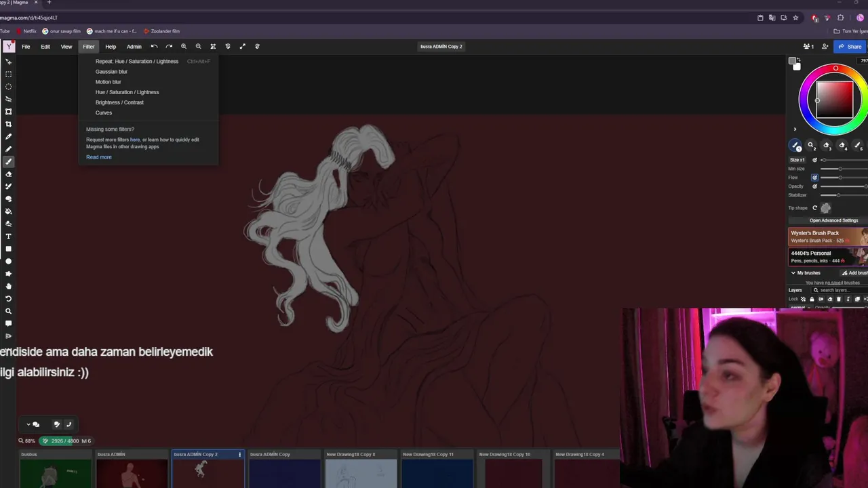Toggle pressure control for Opacity
Image resolution: width=868 pixels, height=488 pixels.
815,186
